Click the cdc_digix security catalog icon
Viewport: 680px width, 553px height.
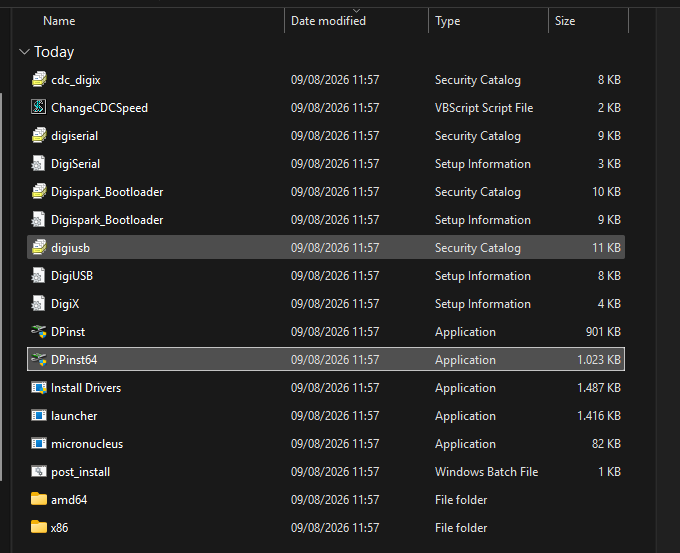point(39,80)
